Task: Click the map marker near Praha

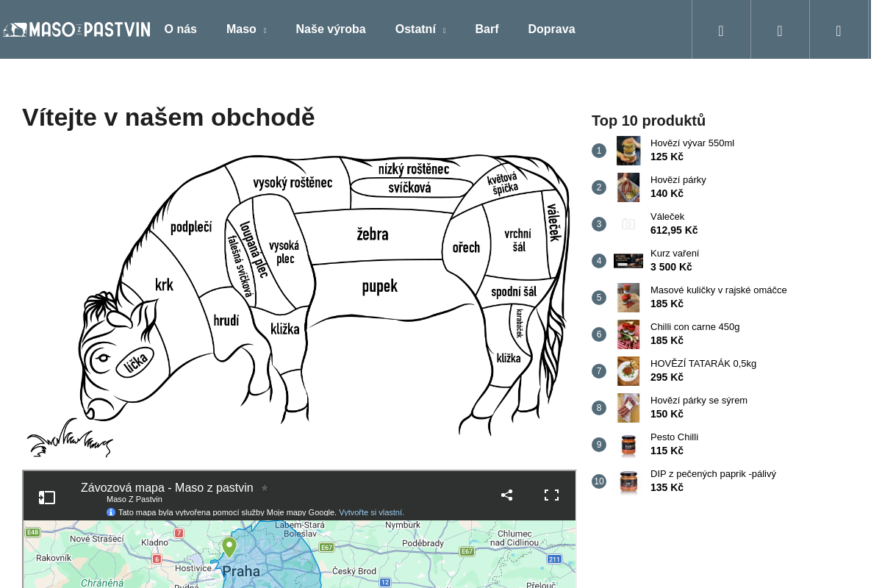Action: click(229, 547)
